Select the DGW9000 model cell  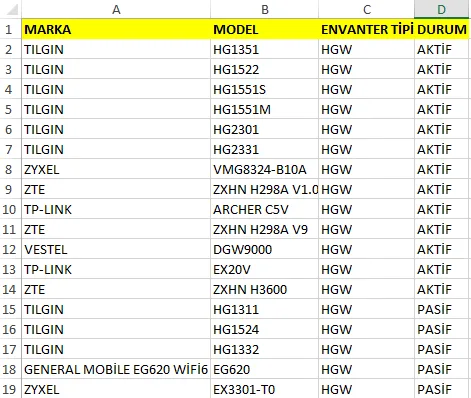tap(265, 249)
